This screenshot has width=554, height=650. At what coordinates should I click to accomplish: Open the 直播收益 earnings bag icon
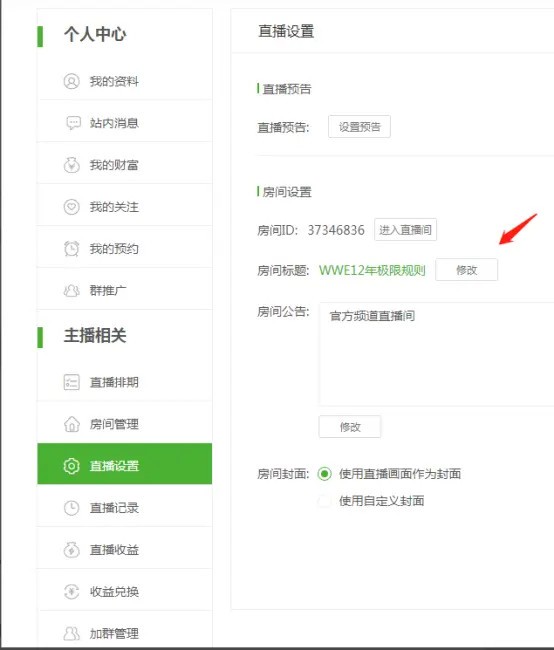coord(71,550)
